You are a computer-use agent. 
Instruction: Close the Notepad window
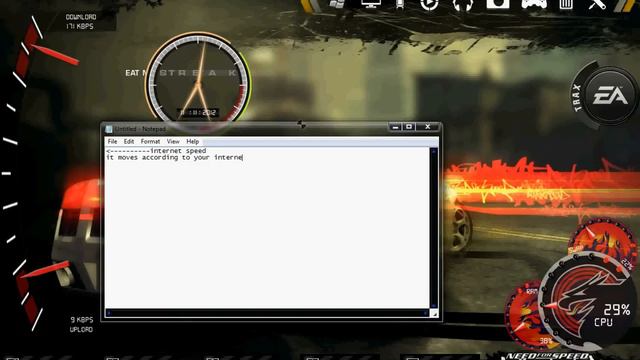click(428, 127)
